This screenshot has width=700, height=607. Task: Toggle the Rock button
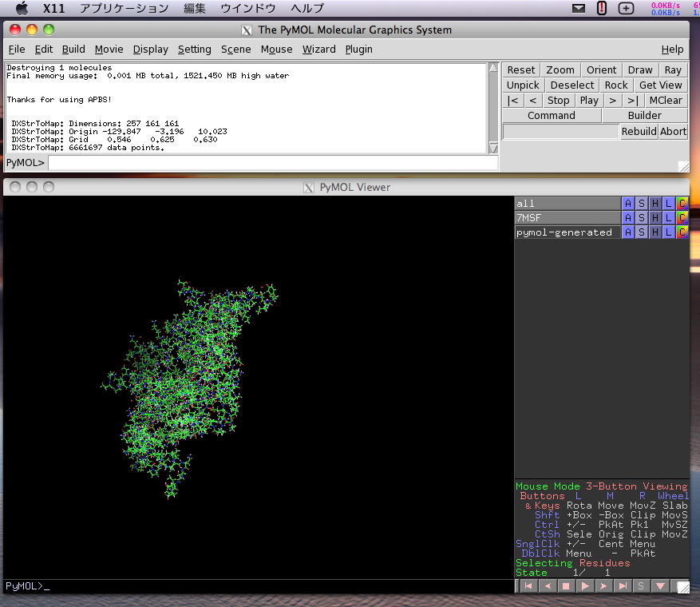pyautogui.click(x=616, y=85)
